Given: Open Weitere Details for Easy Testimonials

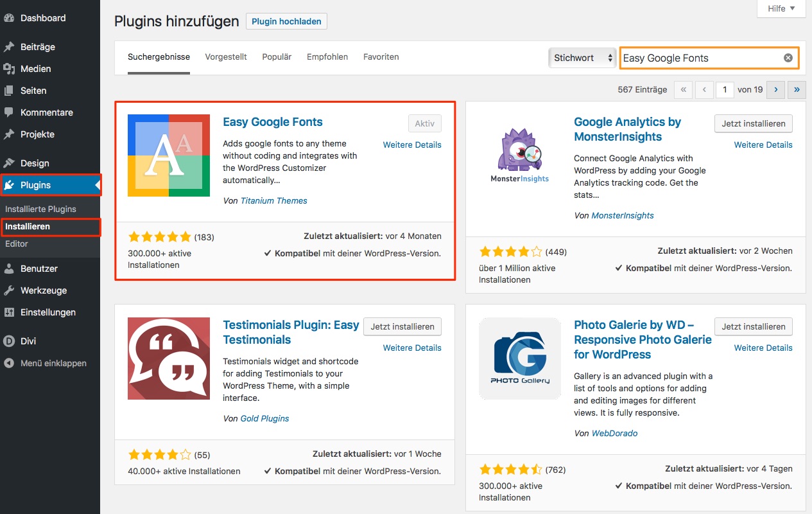Looking at the screenshot, I should [x=412, y=348].
